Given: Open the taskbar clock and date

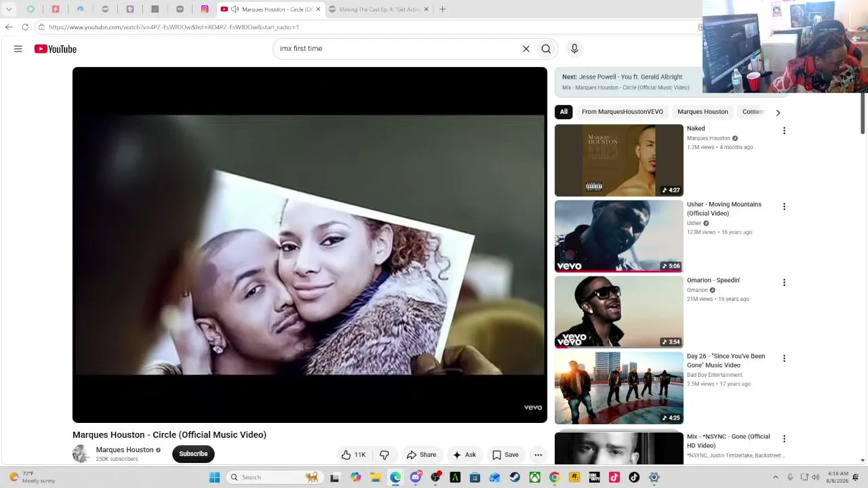Looking at the screenshot, I should [837, 477].
